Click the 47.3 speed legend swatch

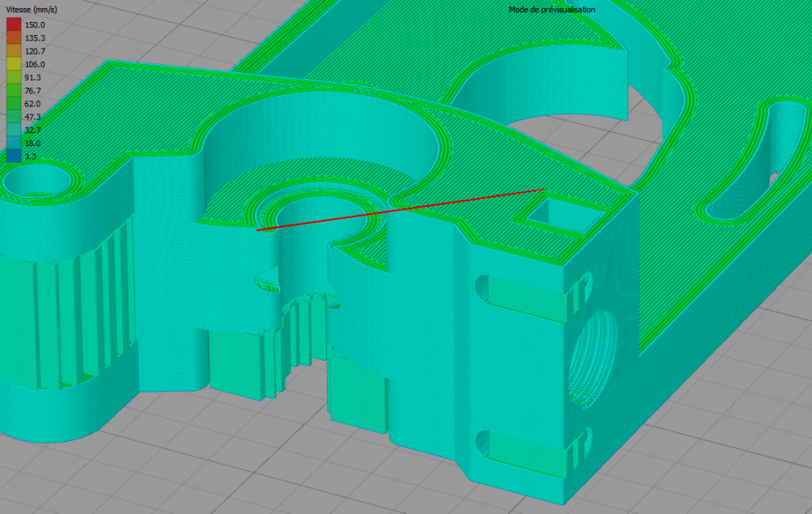14,117
